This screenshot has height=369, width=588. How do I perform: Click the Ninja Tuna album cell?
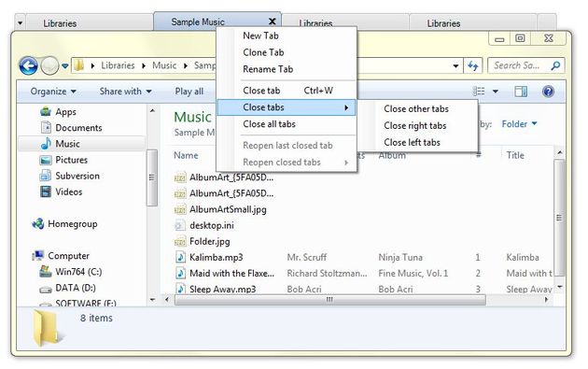click(400, 258)
